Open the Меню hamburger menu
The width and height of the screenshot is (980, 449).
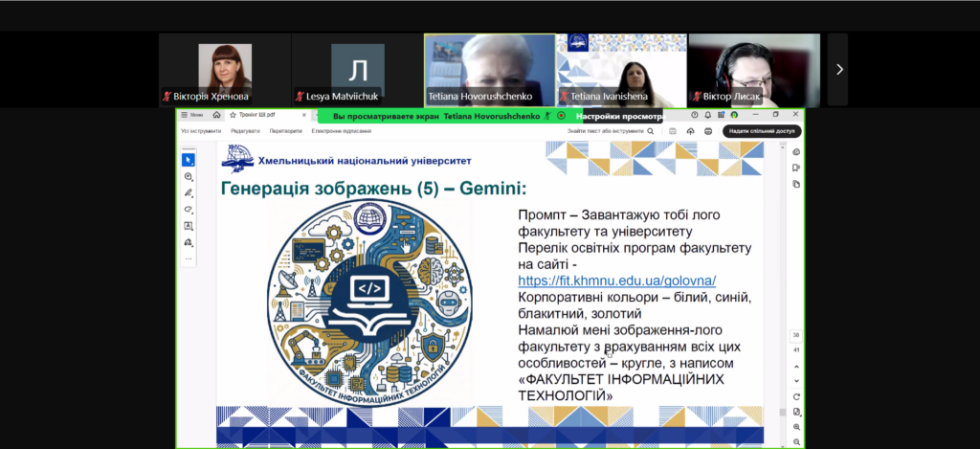(191, 114)
